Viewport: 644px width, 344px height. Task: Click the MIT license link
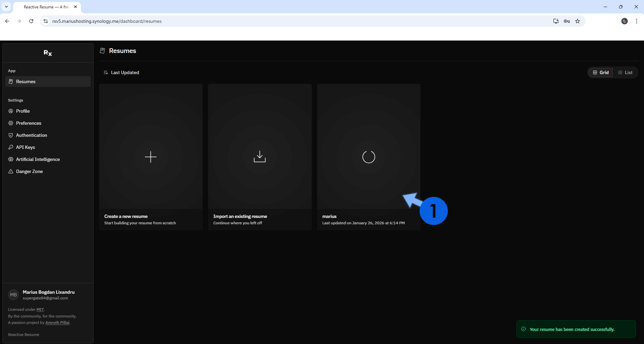pyautogui.click(x=40, y=309)
